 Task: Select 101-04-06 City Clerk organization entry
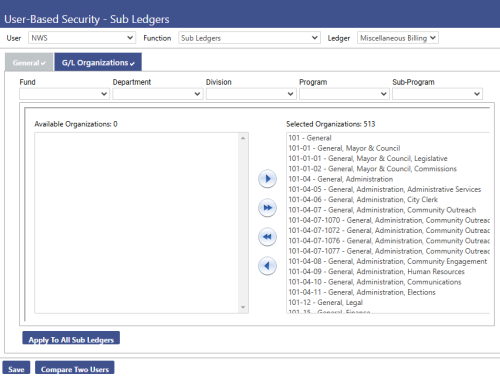tap(363, 200)
